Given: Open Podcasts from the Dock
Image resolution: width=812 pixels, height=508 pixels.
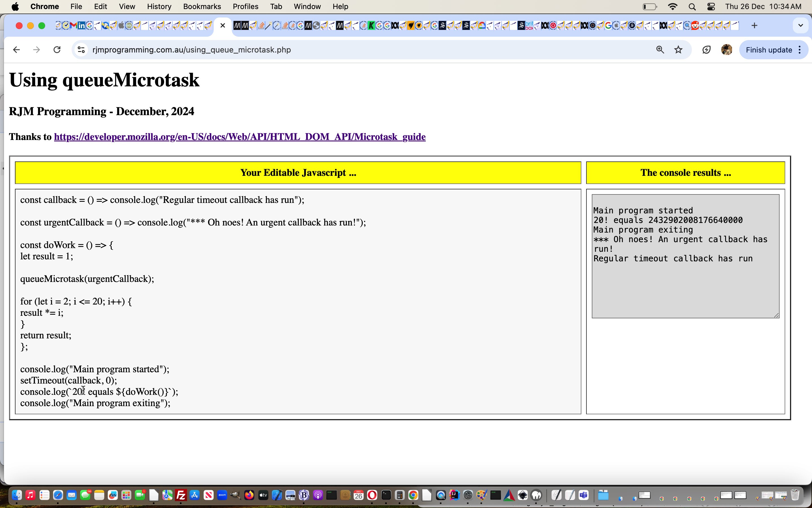Looking at the screenshot, I should 318,495.
